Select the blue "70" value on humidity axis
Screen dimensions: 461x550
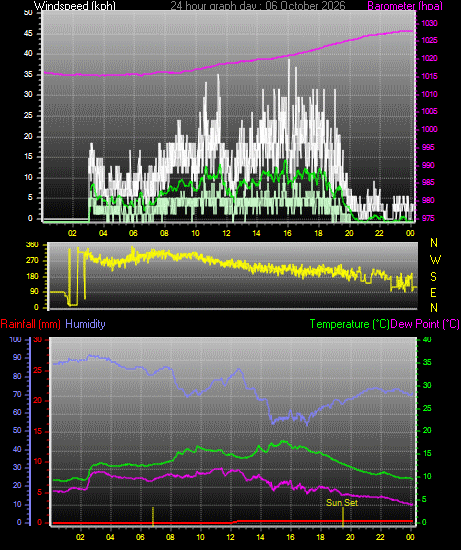coord(17,395)
